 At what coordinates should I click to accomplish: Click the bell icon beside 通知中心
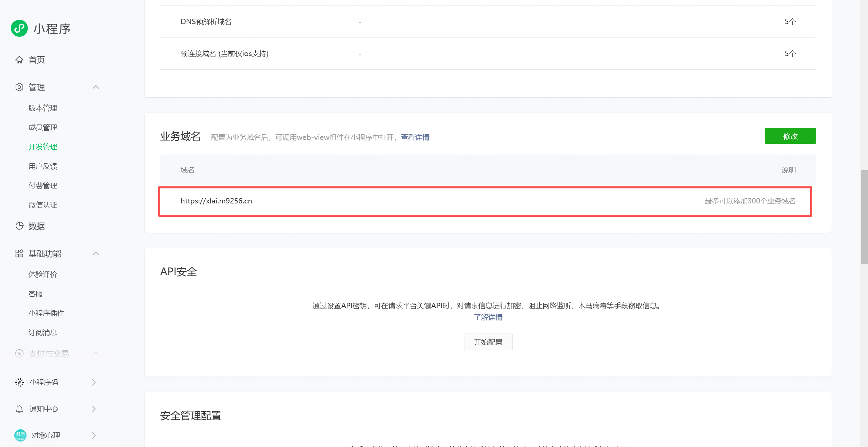pos(19,409)
